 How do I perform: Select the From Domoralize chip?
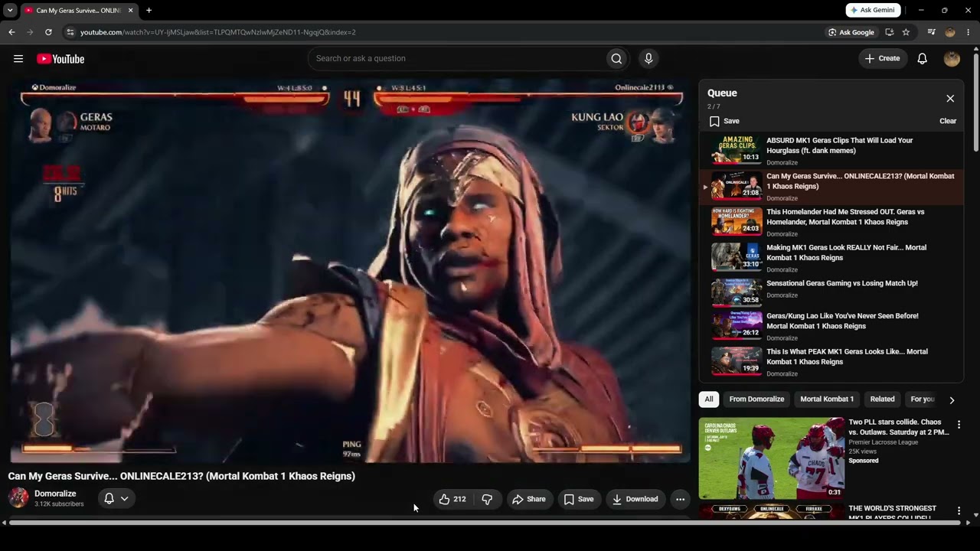[756, 399]
